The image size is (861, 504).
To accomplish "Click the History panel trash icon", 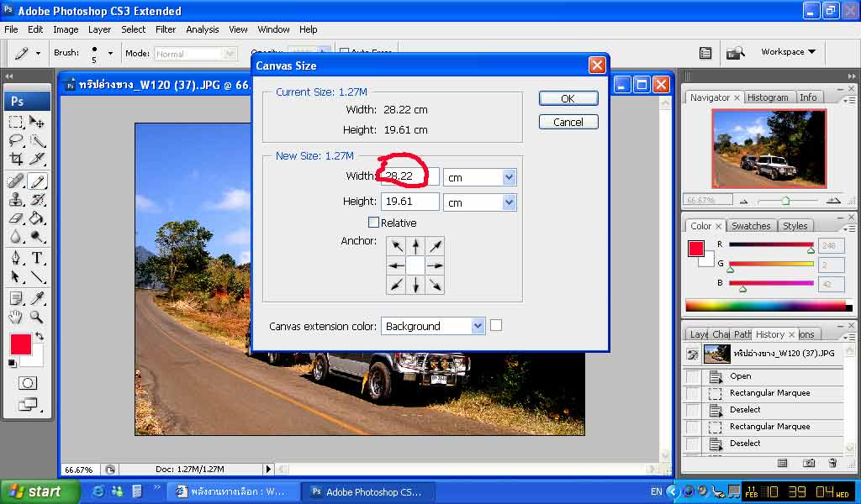I will [832, 463].
